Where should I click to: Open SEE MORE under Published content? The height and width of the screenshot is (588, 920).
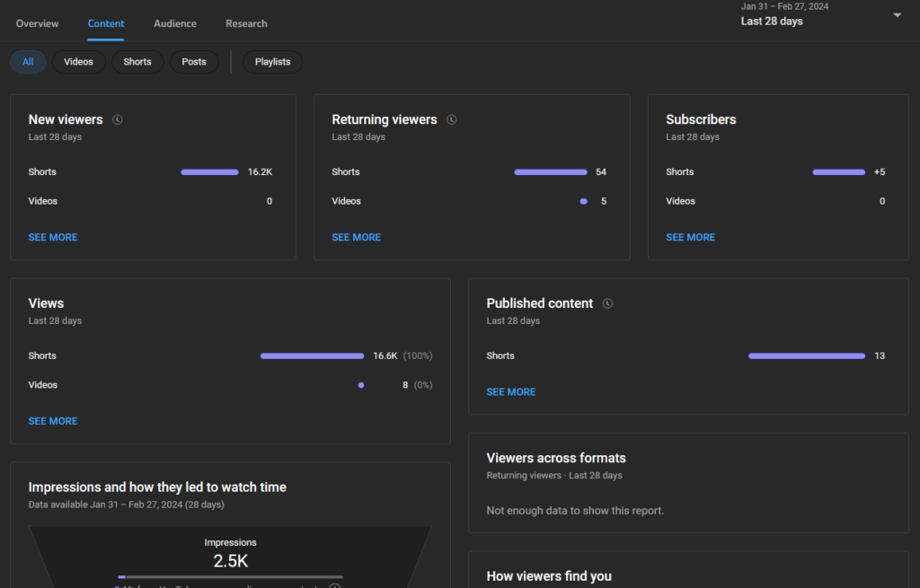[511, 392]
